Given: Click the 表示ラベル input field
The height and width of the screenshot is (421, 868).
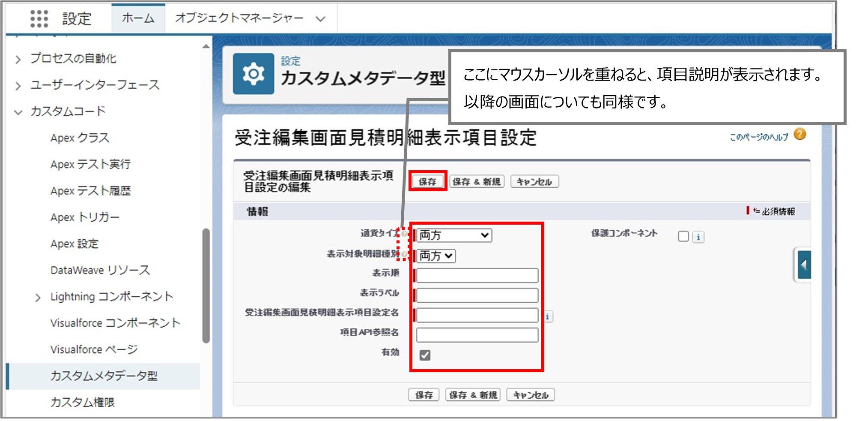Looking at the screenshot, I should (477, 295).
